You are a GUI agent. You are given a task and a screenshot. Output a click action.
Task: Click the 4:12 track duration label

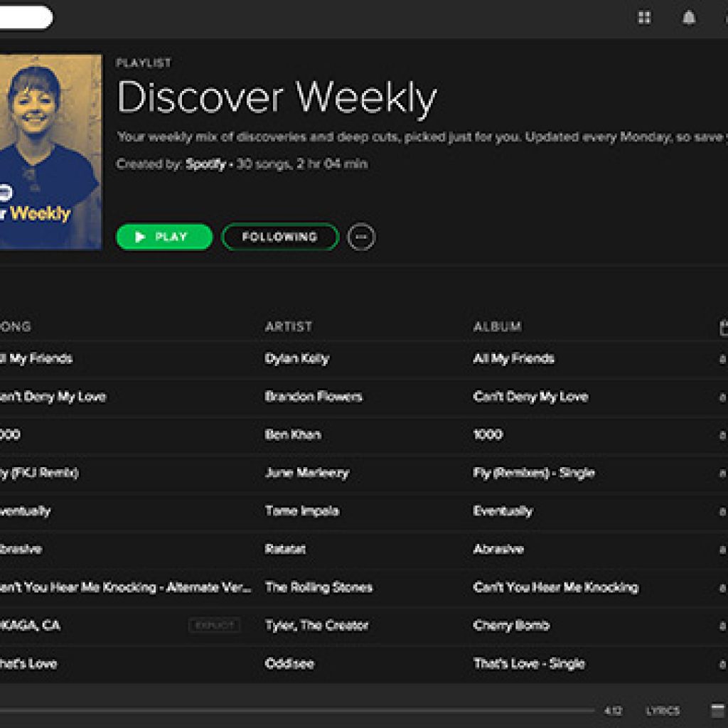tap(613, 710)
